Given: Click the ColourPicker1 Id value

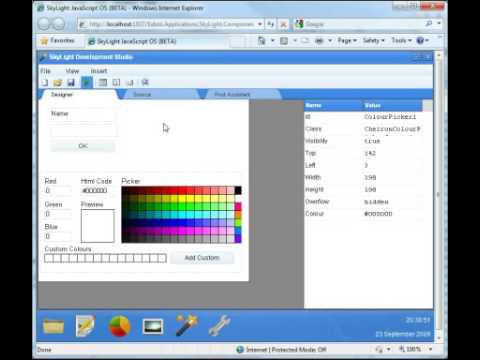Looking at the screenshot, I should coord(390,117).
